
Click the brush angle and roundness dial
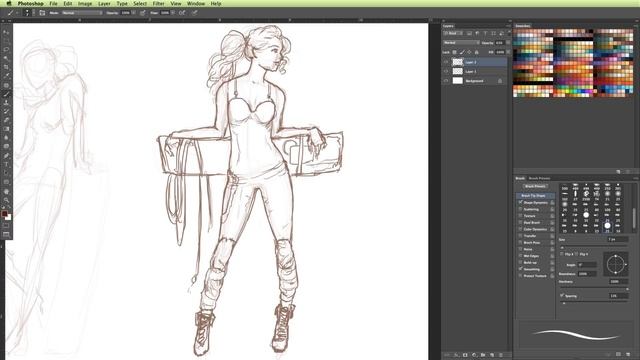616,264
